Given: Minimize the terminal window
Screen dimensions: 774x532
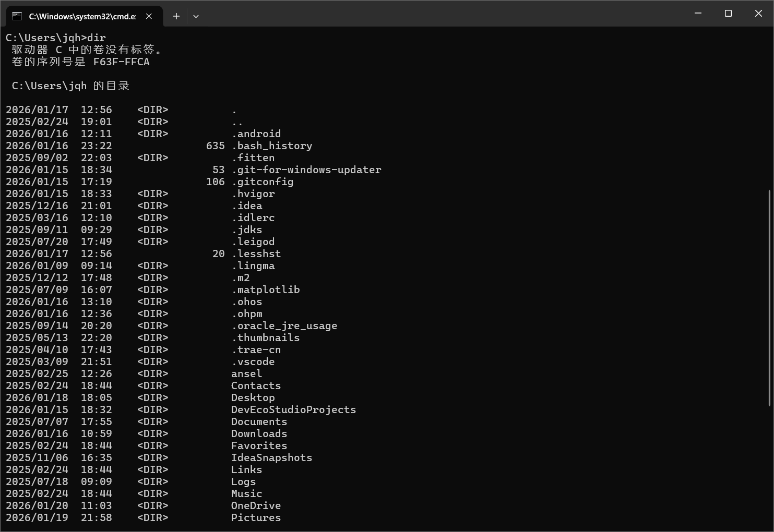Looking at the screenshot, I should tap(698, 13).
